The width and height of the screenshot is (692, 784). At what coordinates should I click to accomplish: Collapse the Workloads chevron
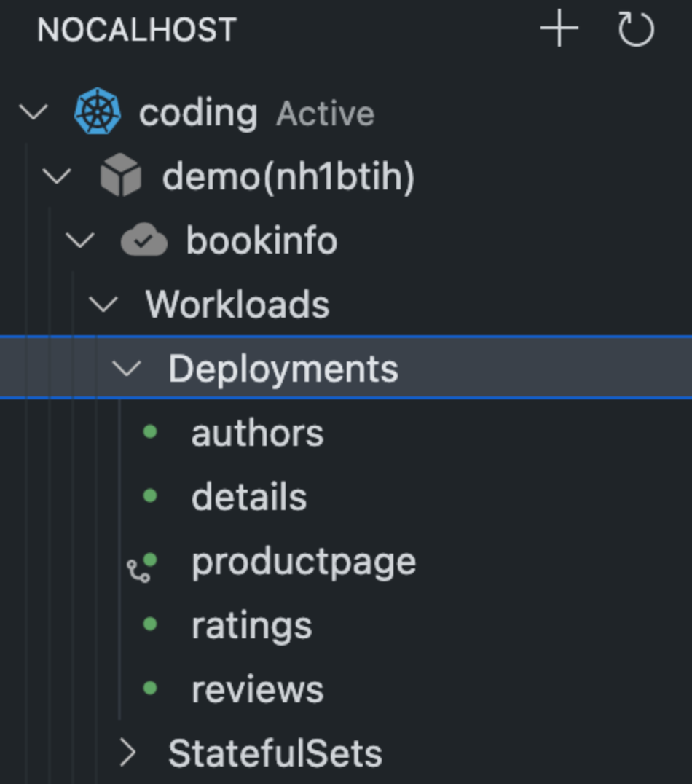(x=103, y=304)
